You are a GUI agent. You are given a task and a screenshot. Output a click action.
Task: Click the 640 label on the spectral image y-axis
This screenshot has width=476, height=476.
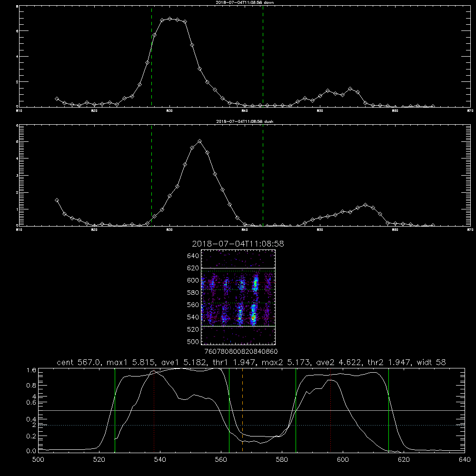tap(193, 256)
